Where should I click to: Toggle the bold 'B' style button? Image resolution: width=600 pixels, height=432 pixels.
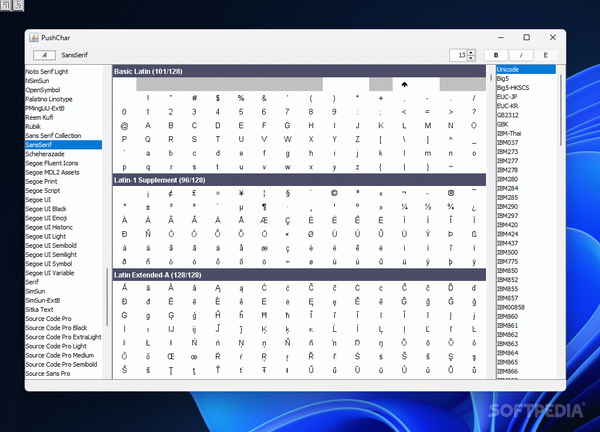coord(496,55)
